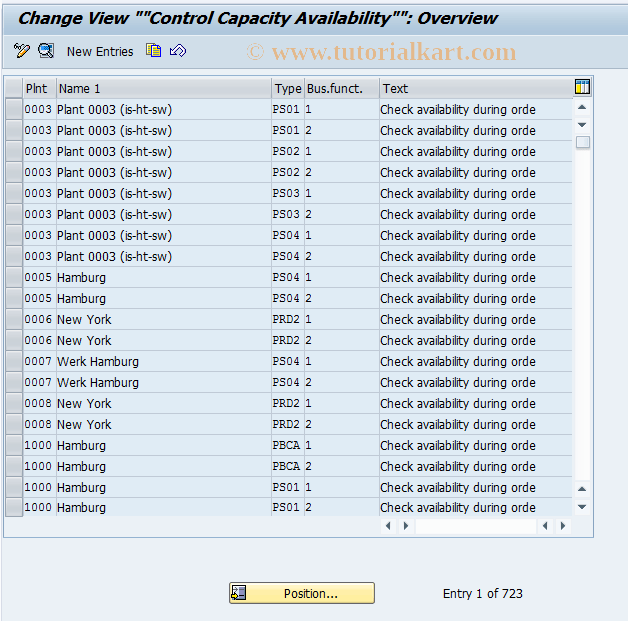Click first horizontal scroll right arrow
The width and height of the screenshot is (628, 621).
coord(406,526)
